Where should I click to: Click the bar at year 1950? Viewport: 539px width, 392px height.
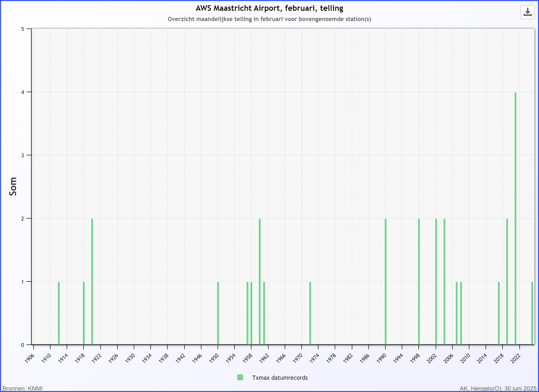tap(218, 313)
